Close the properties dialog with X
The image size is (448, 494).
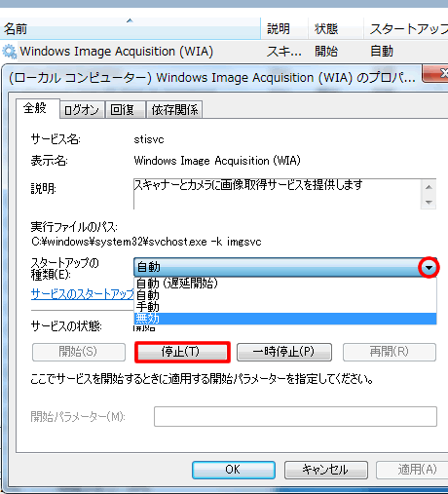(436, 74)
